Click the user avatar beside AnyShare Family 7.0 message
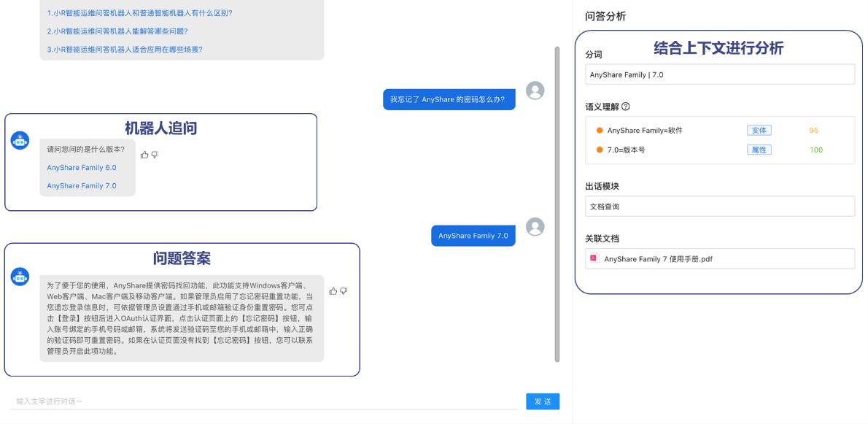Viewport: 868px width, 424px height. [535, 226]
